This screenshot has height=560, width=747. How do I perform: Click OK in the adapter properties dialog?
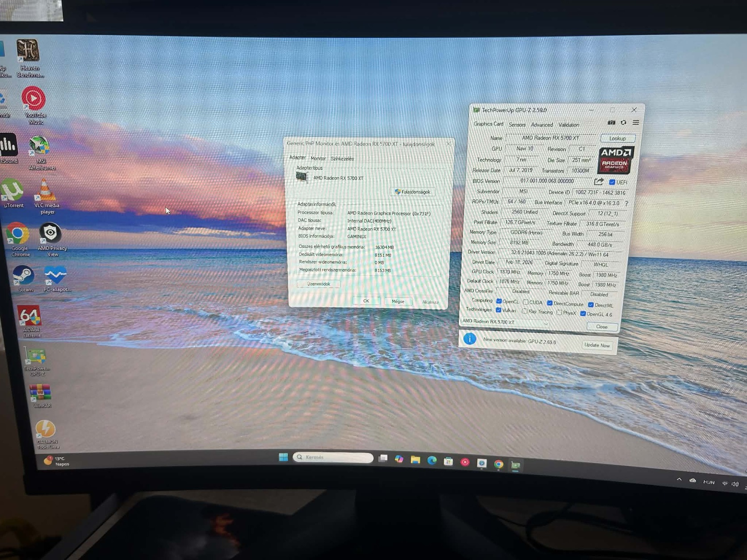coord(366,301)
